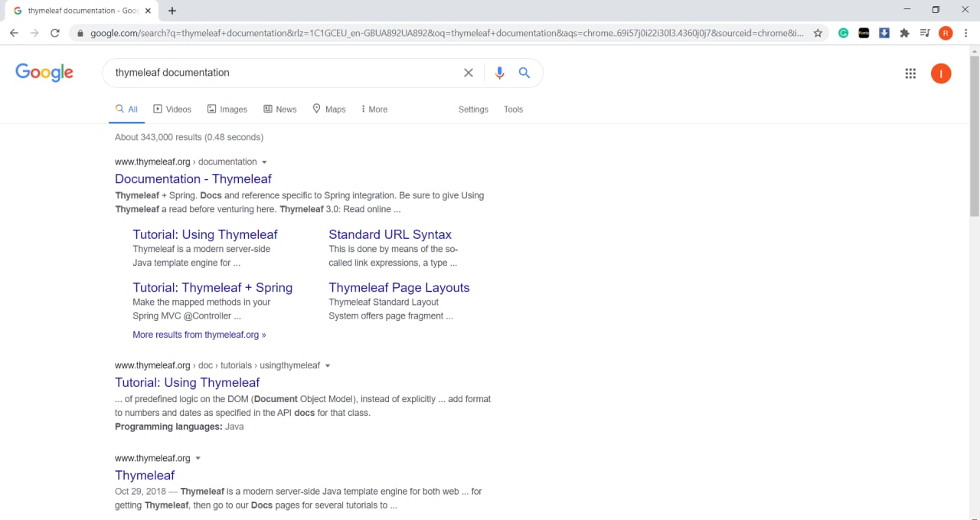Open Thymeleaf Page Layouts sitelink
Screen dimensions: 980x520
click(x=399, y=288)
